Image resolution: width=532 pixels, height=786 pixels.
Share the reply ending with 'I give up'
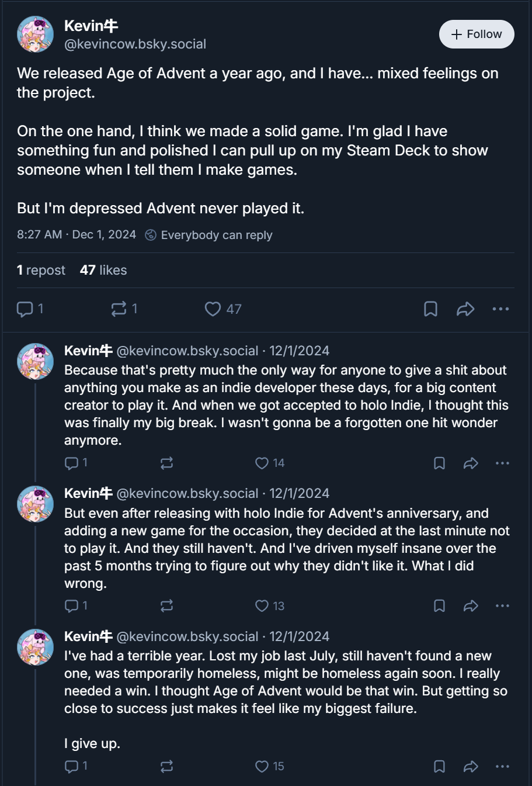(471, 766)
